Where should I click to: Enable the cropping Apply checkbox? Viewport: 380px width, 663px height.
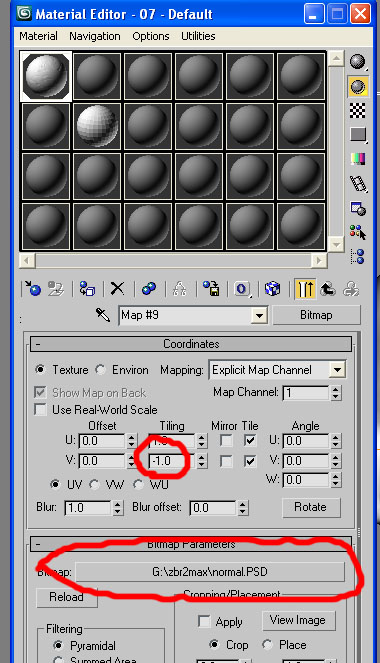click(x=204, y=622)
